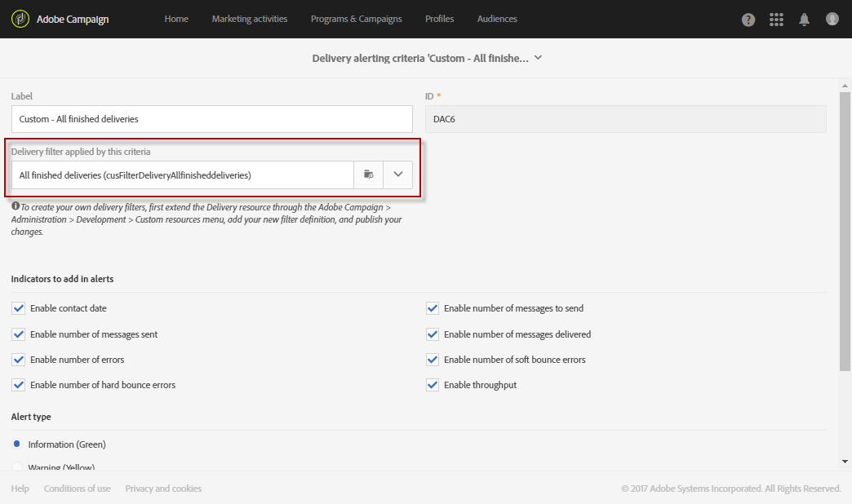Screen dimensions: 852x504
Task: Toggle Enable number of messages delivered
Action: (433, 334)
